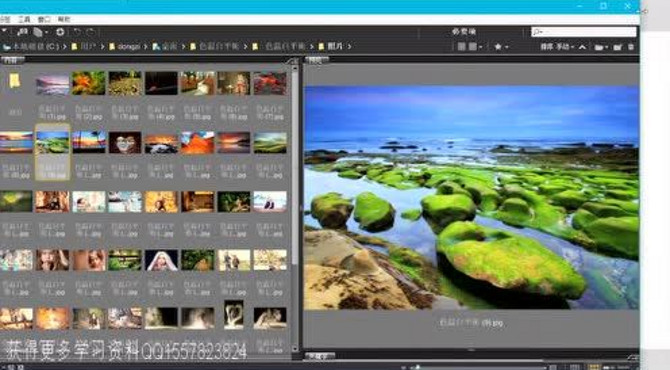Viewport: 670px width, 370px height.
Task: Click the first thumbnail quality grid icon
Action: [x=461, y=47]
